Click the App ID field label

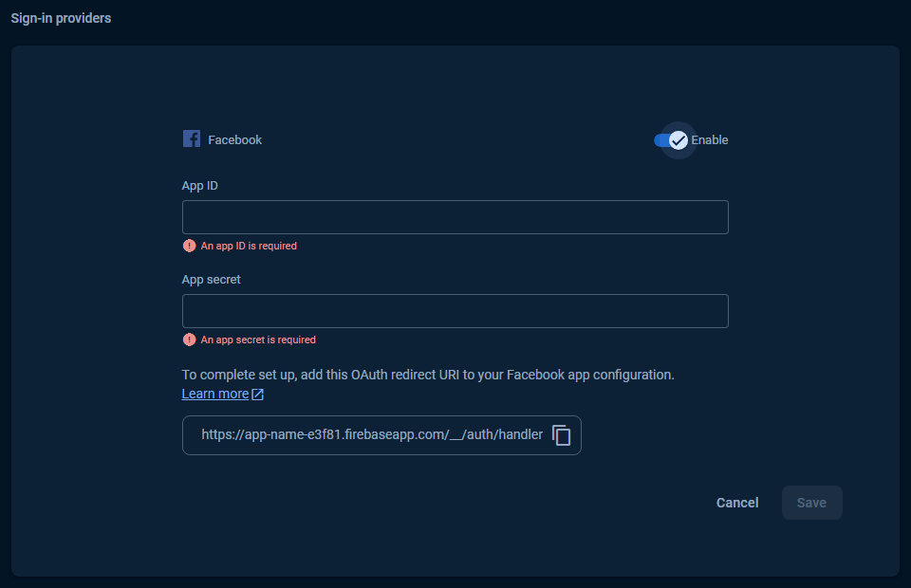[x=200, y=186]
